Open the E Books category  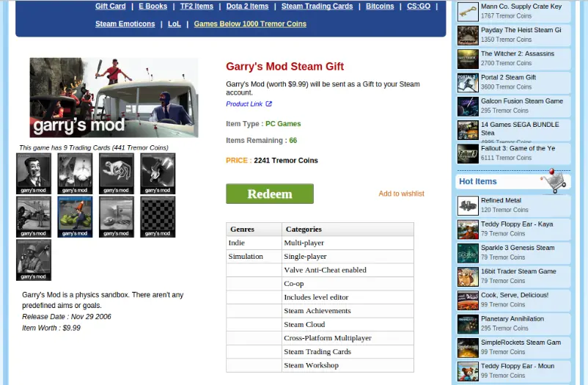[152, 6]
